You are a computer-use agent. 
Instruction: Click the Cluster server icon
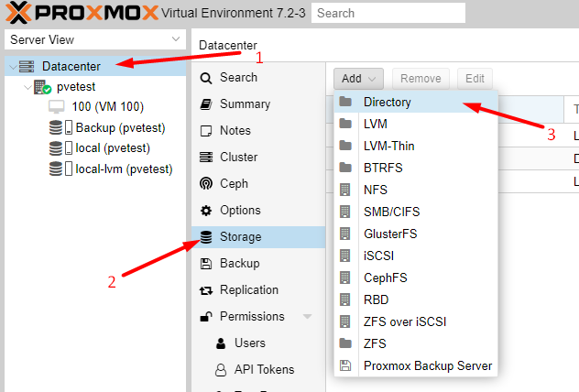206,158
